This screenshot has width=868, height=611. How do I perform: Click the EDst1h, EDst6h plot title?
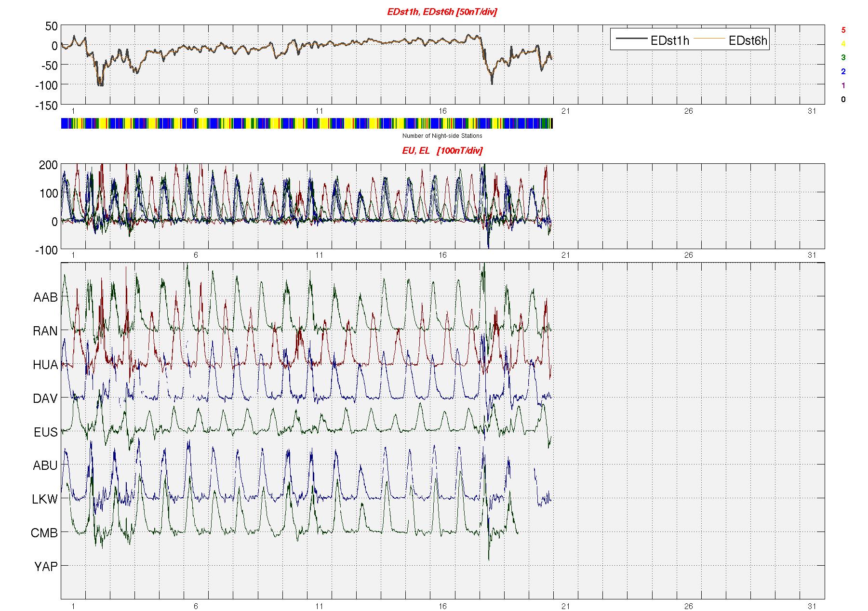[x=442, y=12]
